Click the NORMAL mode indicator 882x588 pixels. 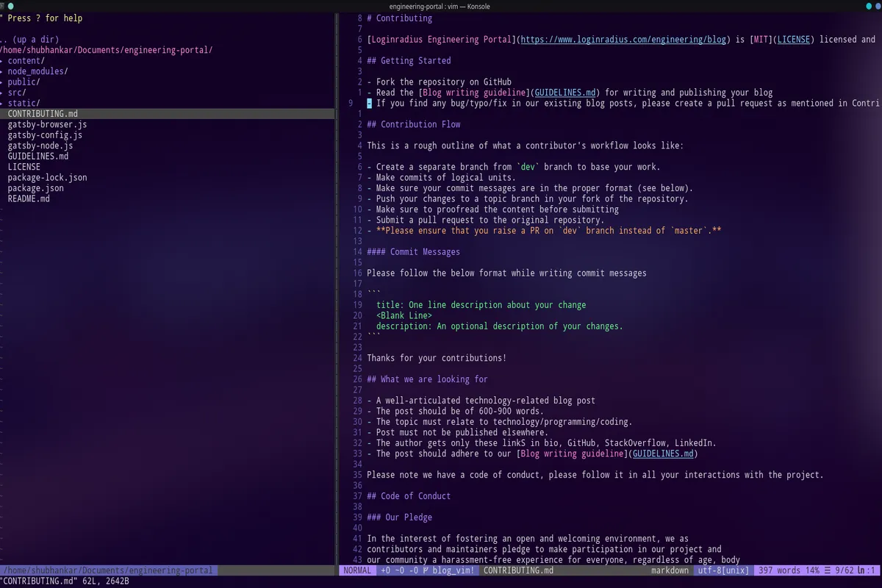coord(357,570)
